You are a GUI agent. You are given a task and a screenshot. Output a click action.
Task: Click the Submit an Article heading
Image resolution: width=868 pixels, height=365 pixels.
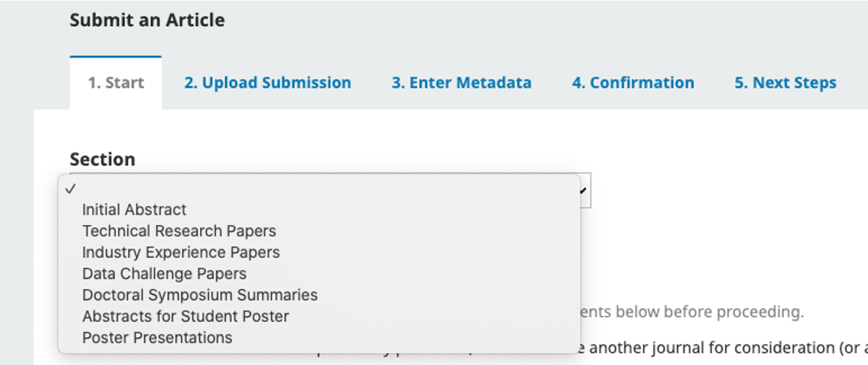click(147, 20)
